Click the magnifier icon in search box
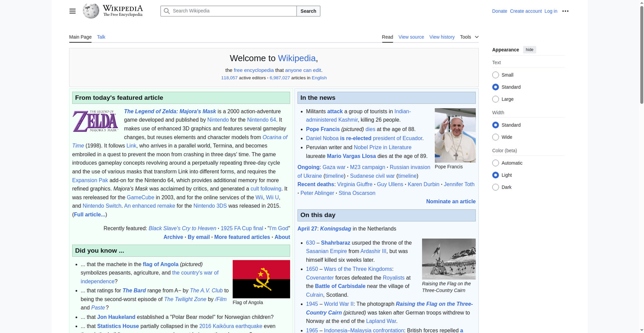The height and width of the screenshot is (333, 644). [x=166, y=11]
